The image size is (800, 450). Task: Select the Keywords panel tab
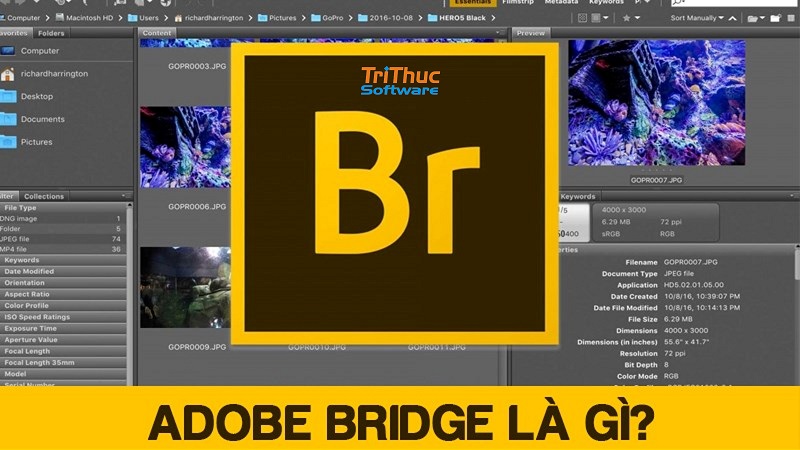[578, 196]
